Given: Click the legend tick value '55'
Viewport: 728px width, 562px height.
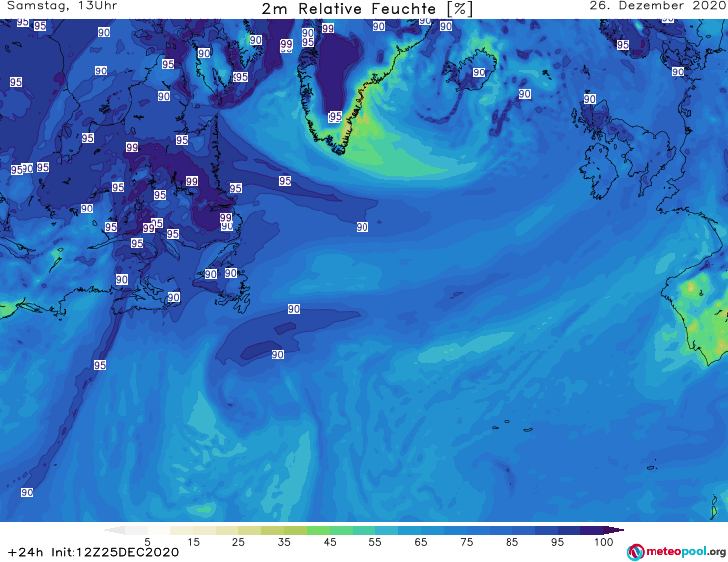Looking at the screenshot, I should click(x=374, y=542).
